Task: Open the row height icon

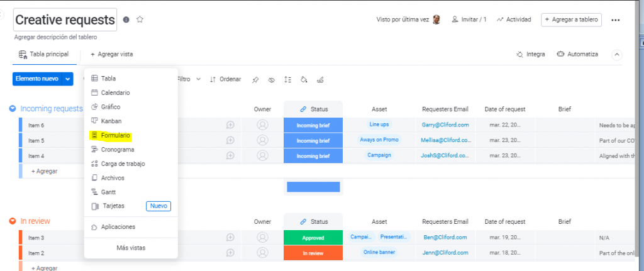Action: point(287,80)
